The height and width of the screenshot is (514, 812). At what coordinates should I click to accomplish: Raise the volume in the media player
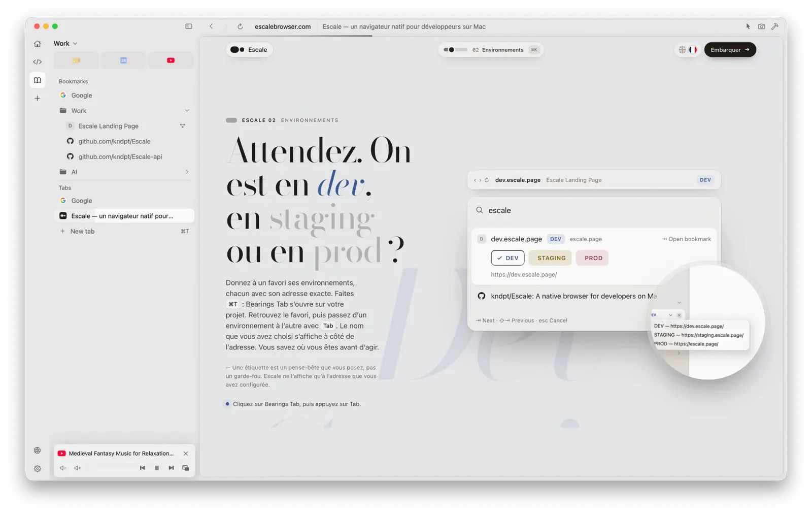[78, 468]
